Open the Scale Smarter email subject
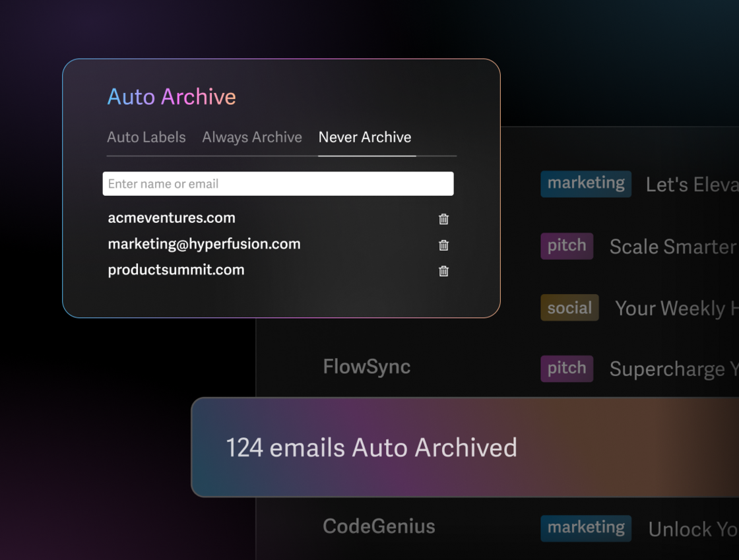 tap(672, 246)
